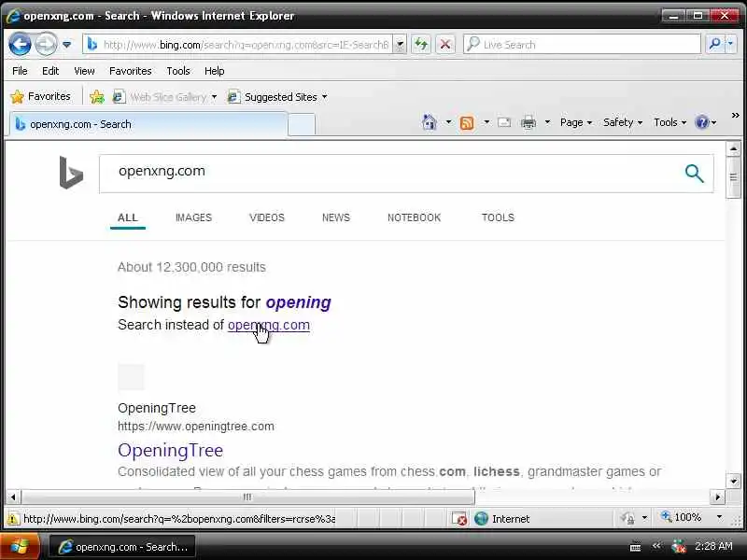Image resolution: width=747 pixels, height=560 pixels.
Task: Open the recent pages dropdown beside navigation arrows
Action: click(67, 44)
